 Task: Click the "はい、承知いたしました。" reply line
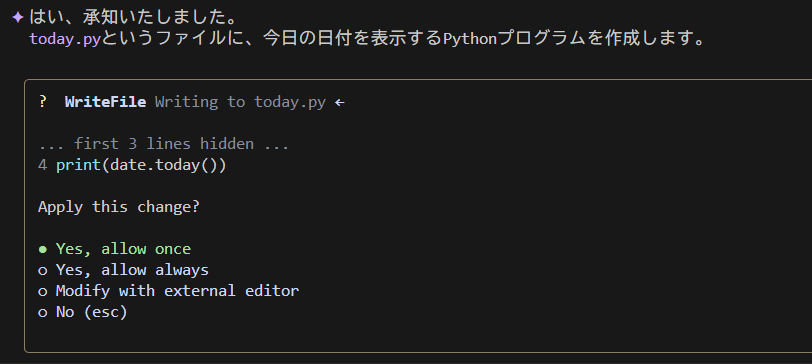tap(133, 18)
